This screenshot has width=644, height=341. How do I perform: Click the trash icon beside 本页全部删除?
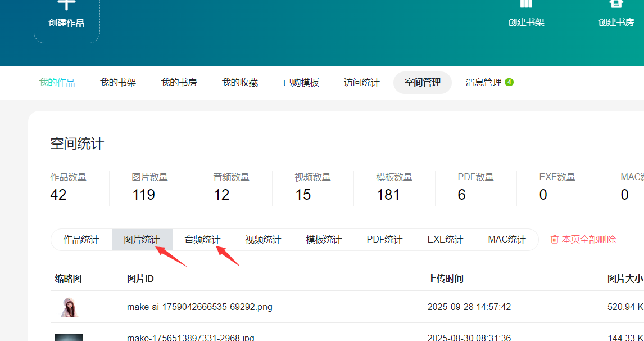[554, 239]
